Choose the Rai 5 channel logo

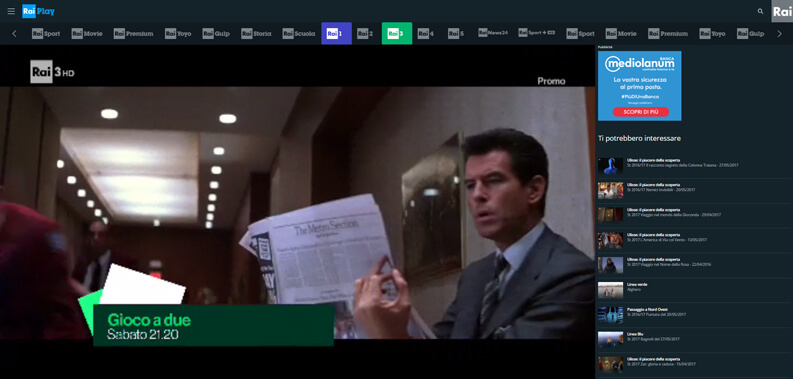click(x=456, y=33)
